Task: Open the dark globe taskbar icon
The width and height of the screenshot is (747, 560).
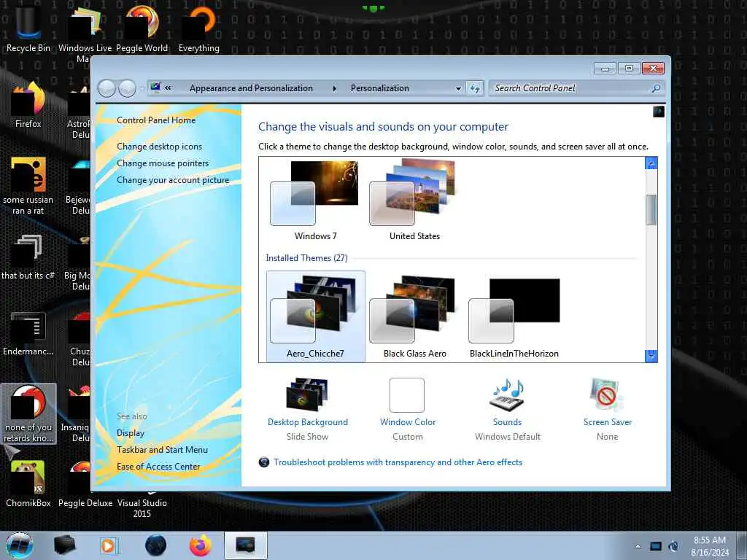Action: (x=155, y=545)
